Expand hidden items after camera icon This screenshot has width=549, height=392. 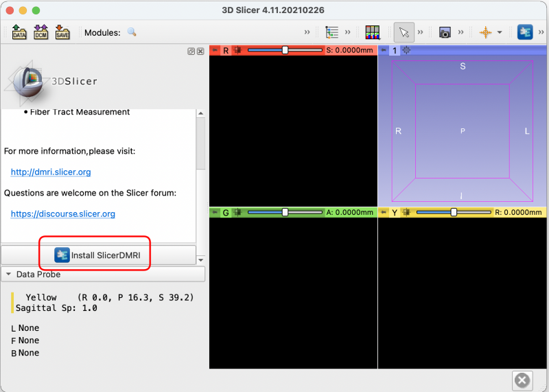pos(460,32)
